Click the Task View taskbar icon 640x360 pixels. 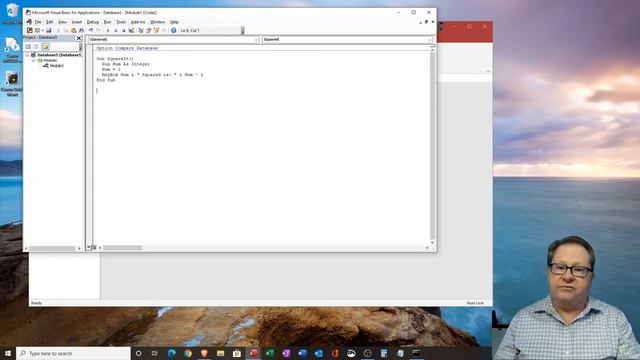pos(155,353)
